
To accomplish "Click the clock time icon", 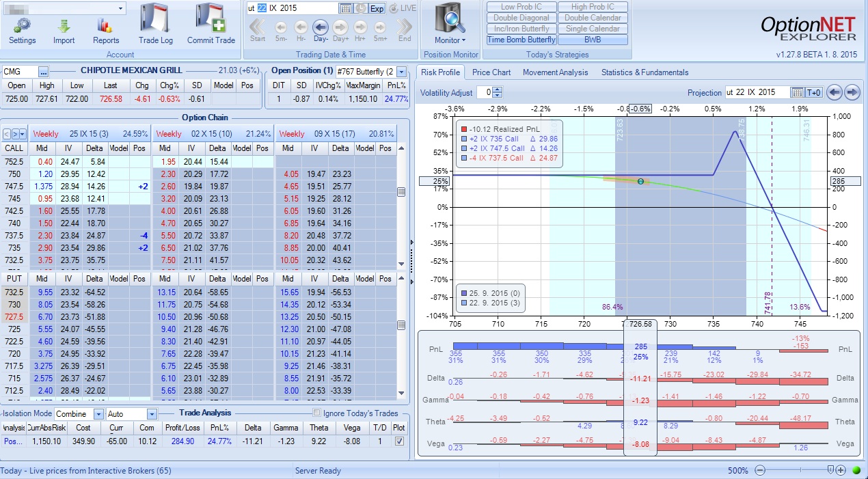I will (x=360, y=8).
